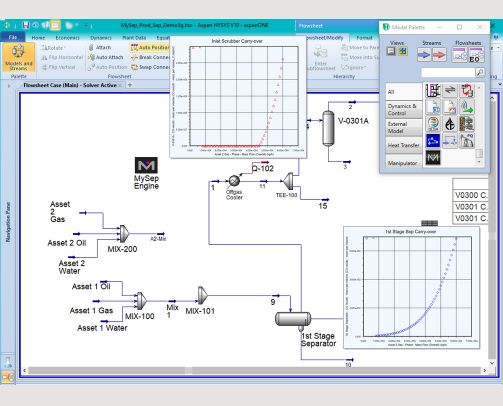Select the blue material stream arrow in Model Palette
Image resolution: width=503 pixels, height=406 pixels.
click(424, 54)
